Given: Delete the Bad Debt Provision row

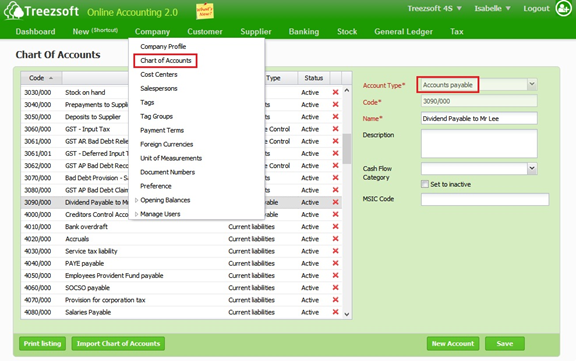Looking at the screenshot, I should pos(335,178).
